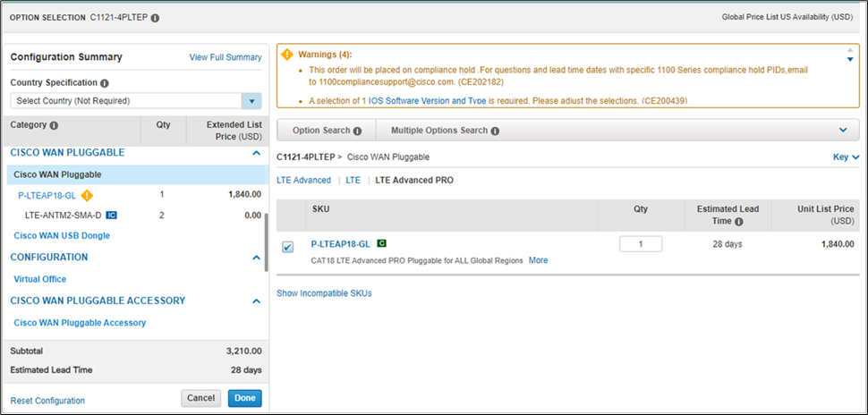
Task: Collapse the CONFIGURATION section
Action: pos(256,258)
